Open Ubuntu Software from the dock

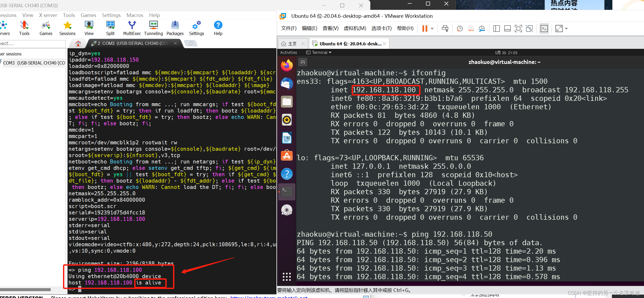tap(287, 156)
